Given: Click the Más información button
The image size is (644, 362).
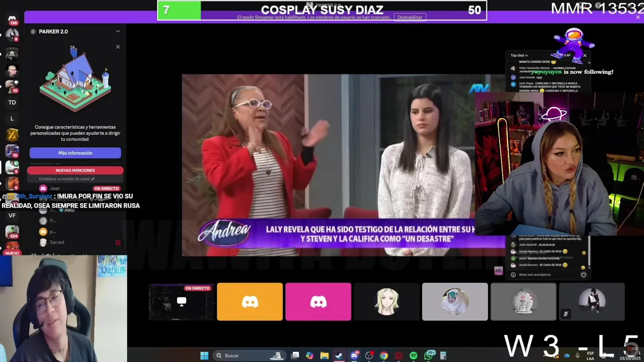Looking at the screenshot, I should pyautogui.click(x=75, y=153).
